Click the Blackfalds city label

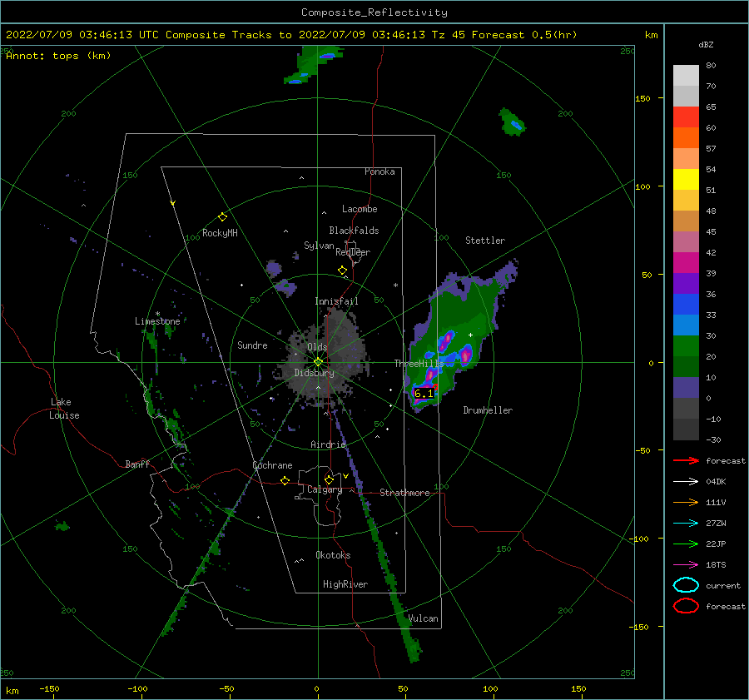(354, 231)
